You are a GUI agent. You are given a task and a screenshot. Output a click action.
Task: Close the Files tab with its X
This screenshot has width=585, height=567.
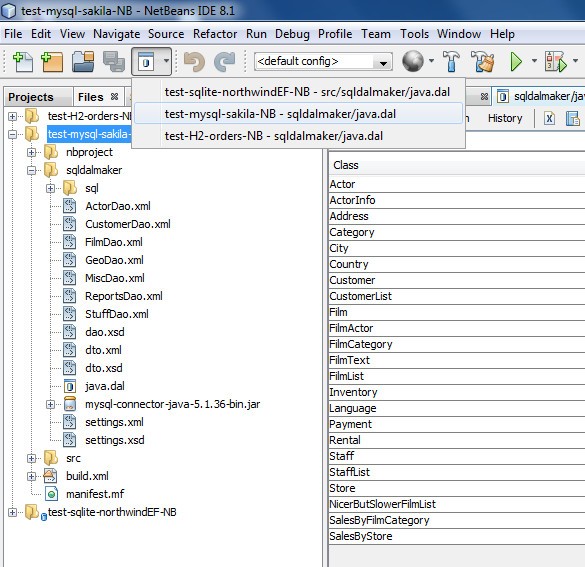point(115,97)
